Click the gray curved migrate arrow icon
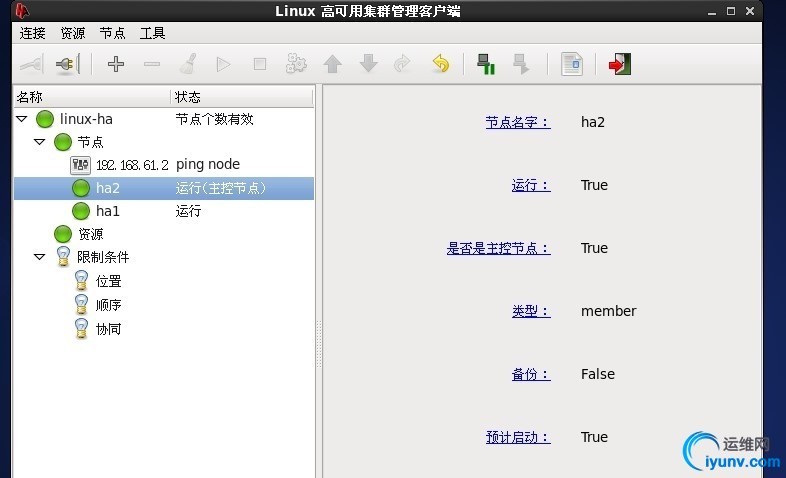Image resolution: width=786 pixels, height=478 pixels. click(x=403, y=64)
